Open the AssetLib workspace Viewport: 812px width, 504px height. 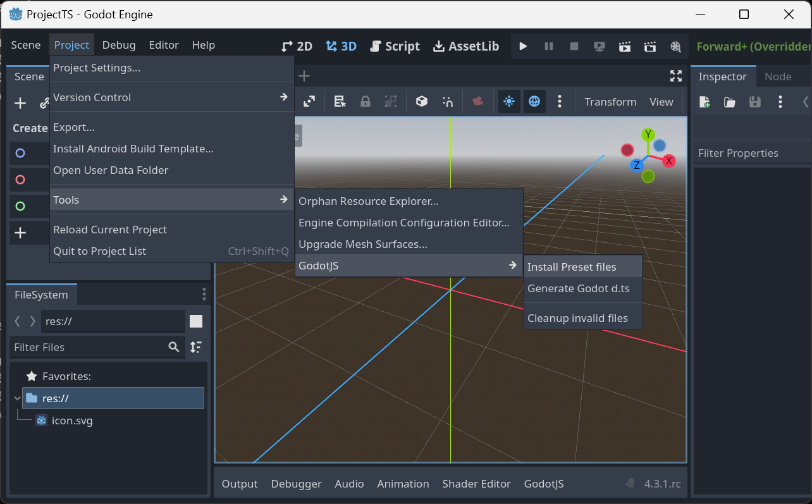[x=466, y=46]
